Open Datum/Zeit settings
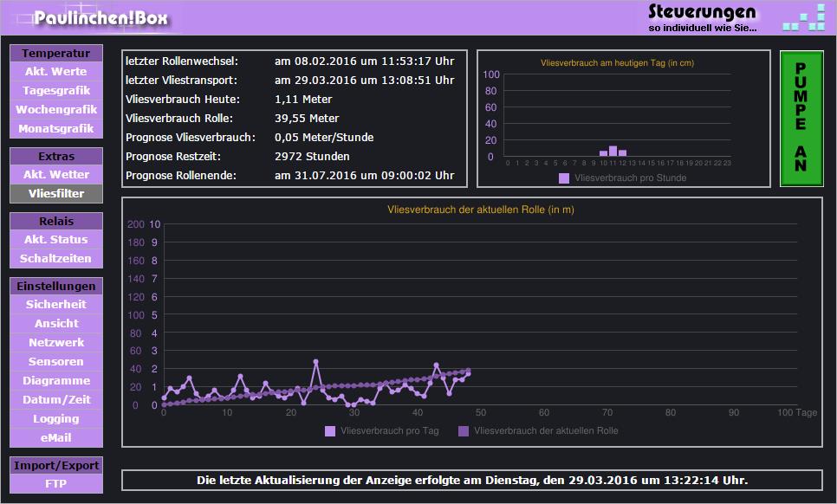The width and height of the screenshot is (837, 504). click(55, 400)
